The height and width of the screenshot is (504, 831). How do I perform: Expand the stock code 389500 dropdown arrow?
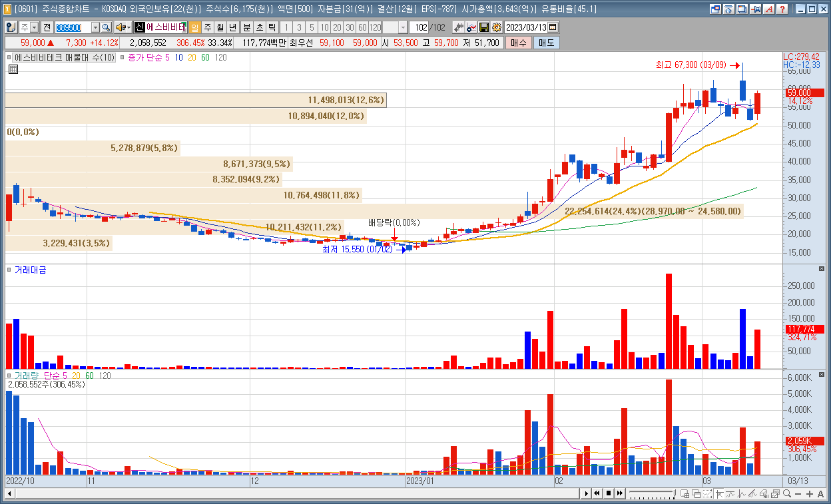tap(95, 27)
